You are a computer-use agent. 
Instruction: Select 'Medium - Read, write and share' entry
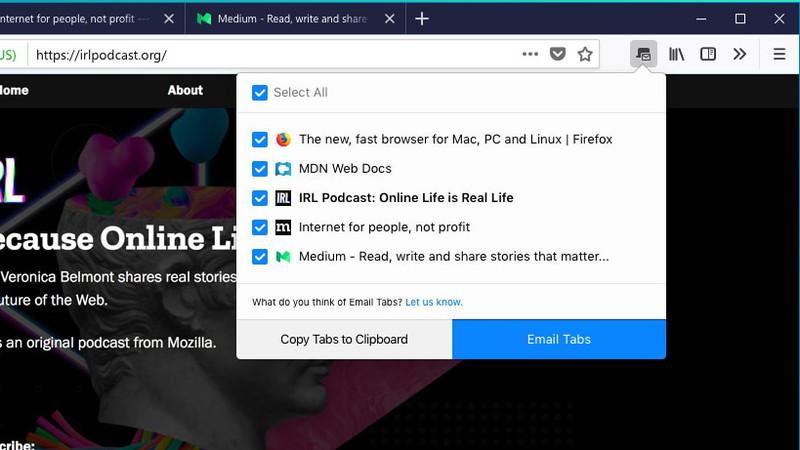pos(454,257)
